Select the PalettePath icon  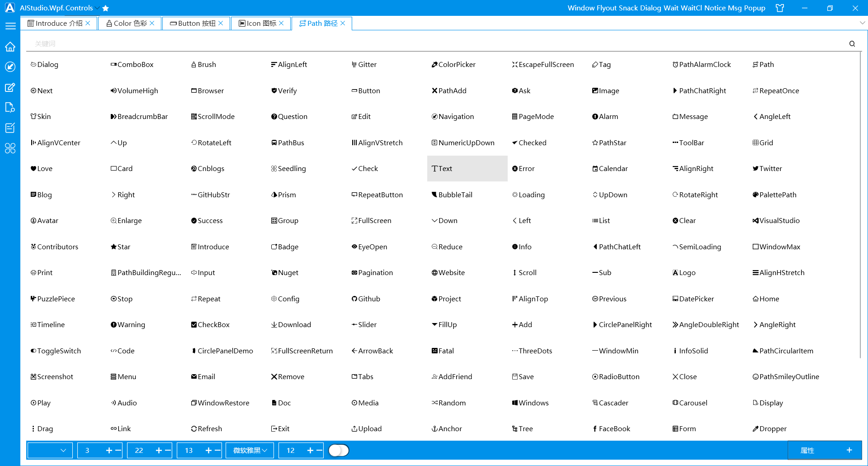pos(774,195)
